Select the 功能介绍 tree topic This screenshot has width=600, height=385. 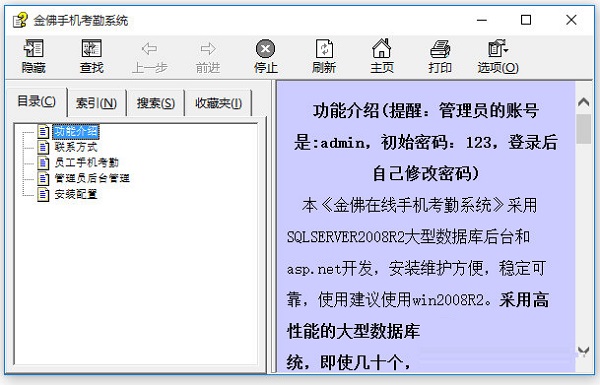point(76,132)
